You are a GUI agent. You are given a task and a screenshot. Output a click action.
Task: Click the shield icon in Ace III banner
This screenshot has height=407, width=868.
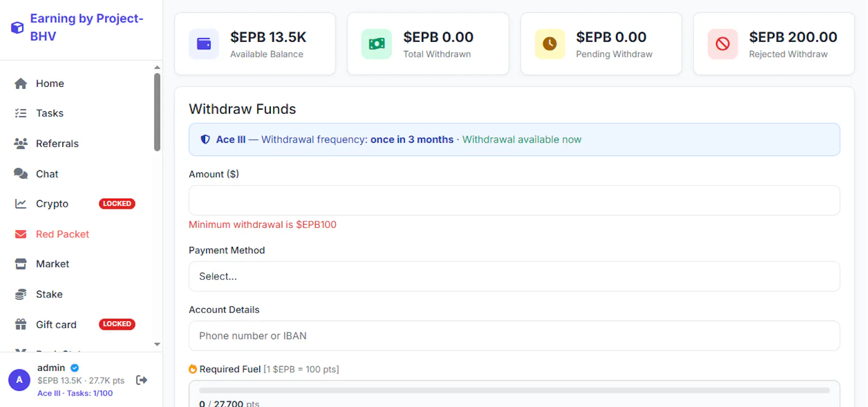coord(205,139)
